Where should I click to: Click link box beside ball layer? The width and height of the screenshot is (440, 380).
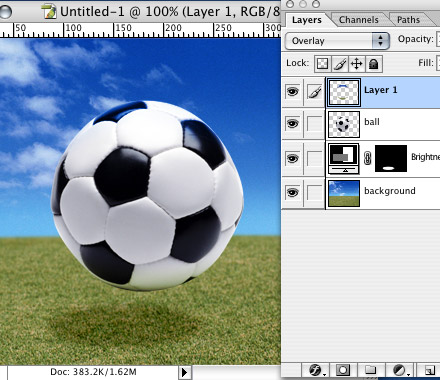click(315, 124)
